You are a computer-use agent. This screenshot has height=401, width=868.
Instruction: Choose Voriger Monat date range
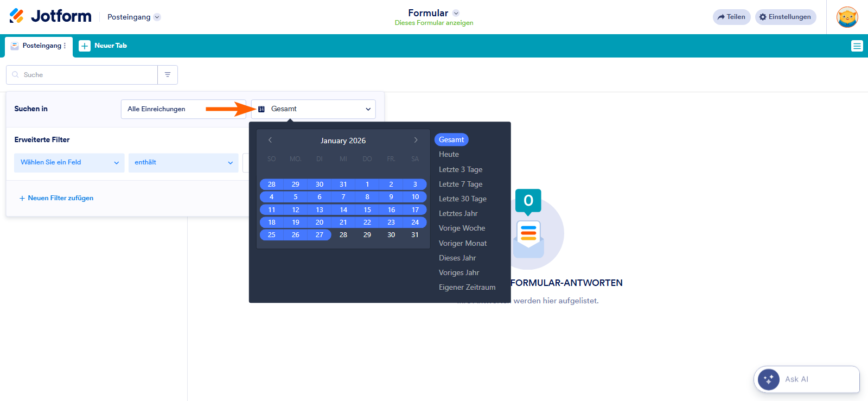coord(462,243)
